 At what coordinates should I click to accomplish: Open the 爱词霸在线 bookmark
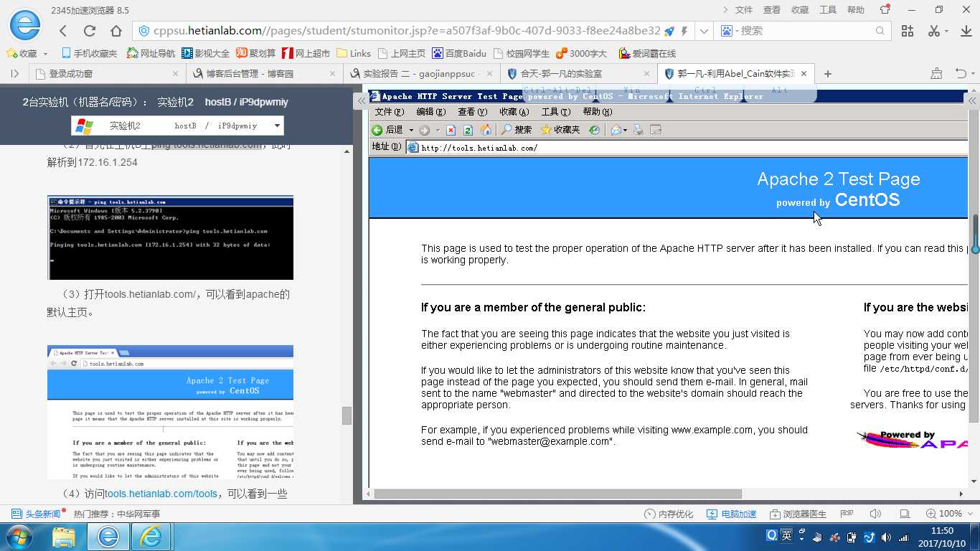648,53
